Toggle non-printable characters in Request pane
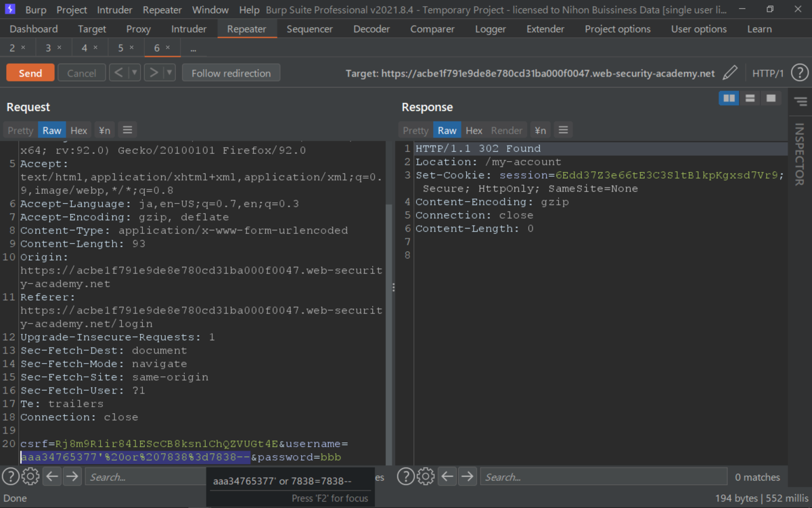 point(104,130)
